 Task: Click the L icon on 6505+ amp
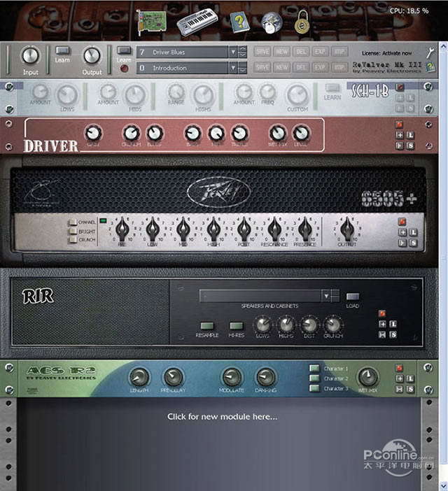point(413,232)
